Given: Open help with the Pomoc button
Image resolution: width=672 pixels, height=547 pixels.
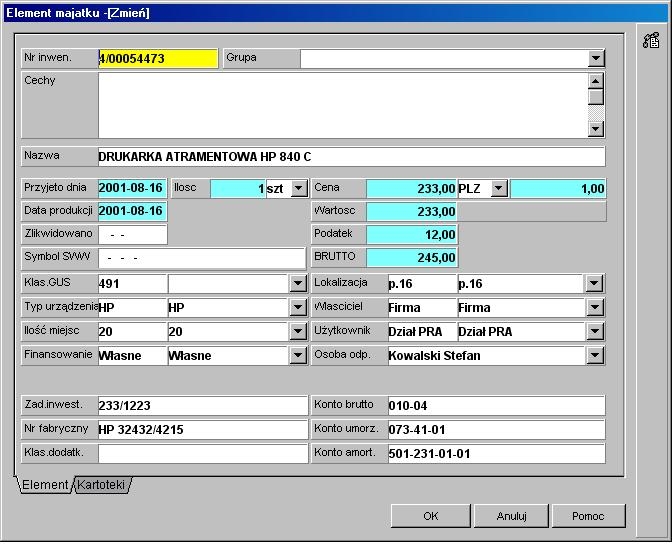Looking at the screenshot, I should [x=588, y=516].
